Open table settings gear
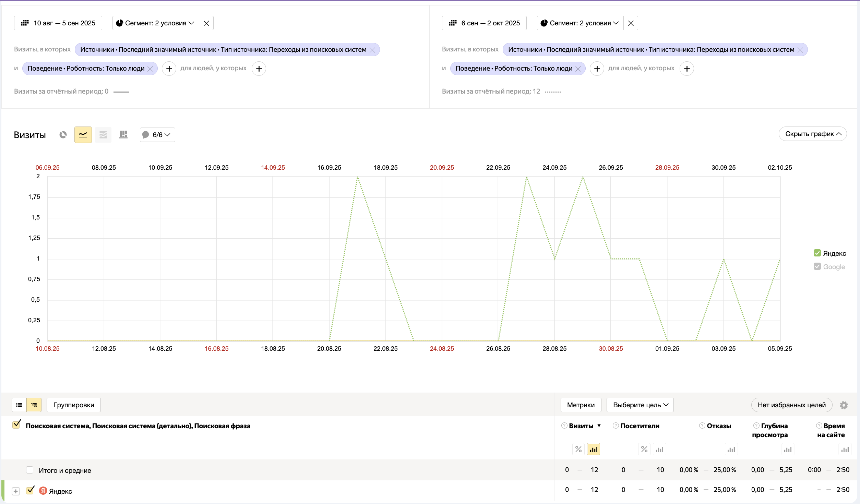 844,405
